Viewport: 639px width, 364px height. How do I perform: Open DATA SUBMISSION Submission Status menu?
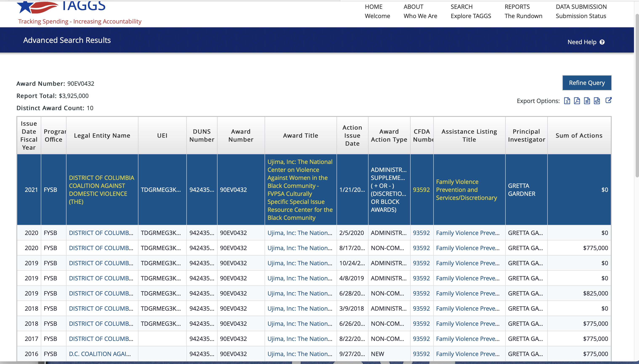click(x=581, y=11)
